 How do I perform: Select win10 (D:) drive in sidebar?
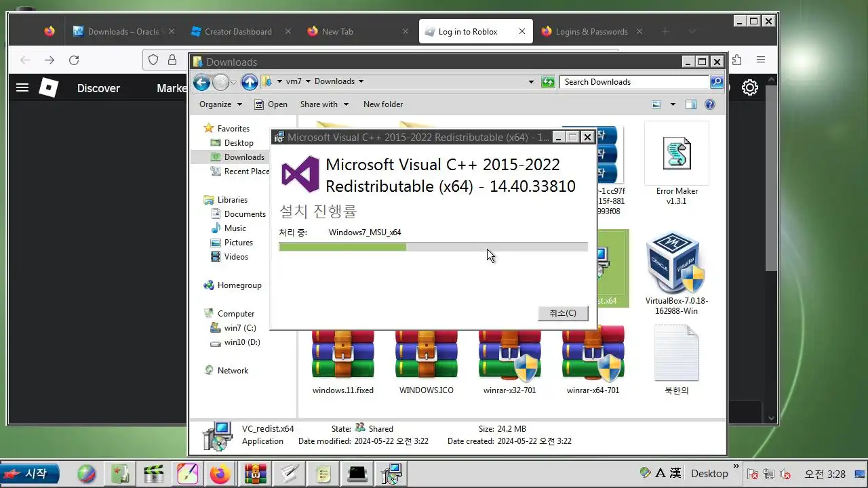(235, 342)
